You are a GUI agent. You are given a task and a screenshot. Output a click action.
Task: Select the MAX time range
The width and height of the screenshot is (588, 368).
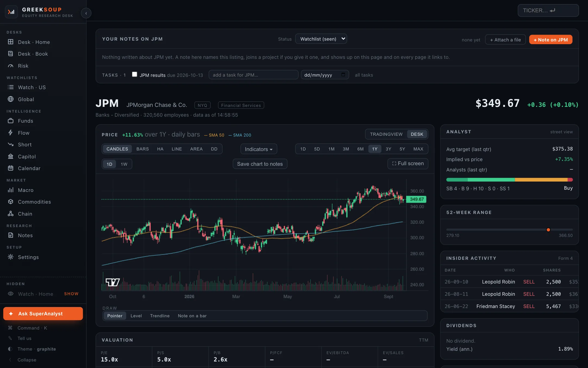point(418,149)
